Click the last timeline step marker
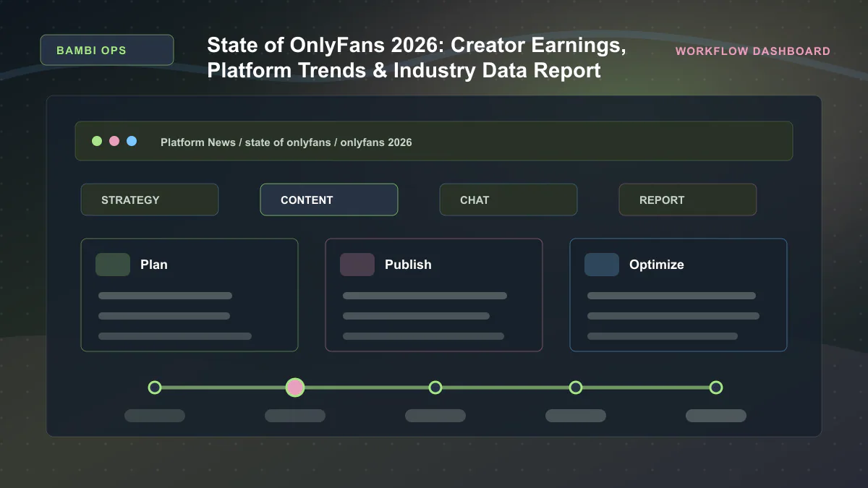 (716, 388)
